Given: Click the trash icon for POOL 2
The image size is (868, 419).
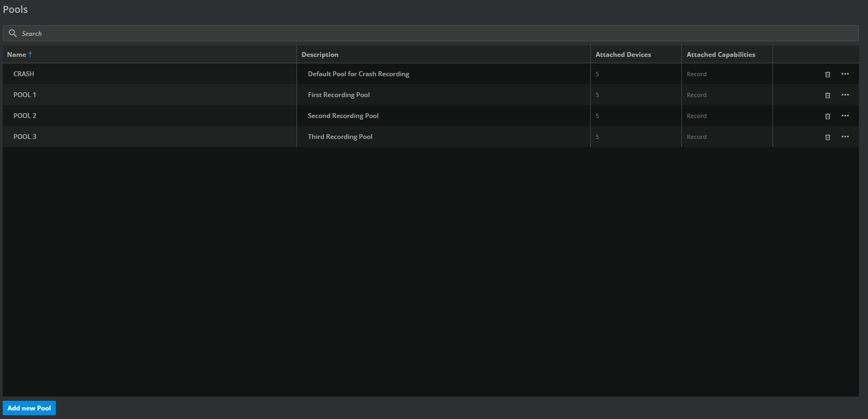Looking at the screenshot, I should pos(827,116).
